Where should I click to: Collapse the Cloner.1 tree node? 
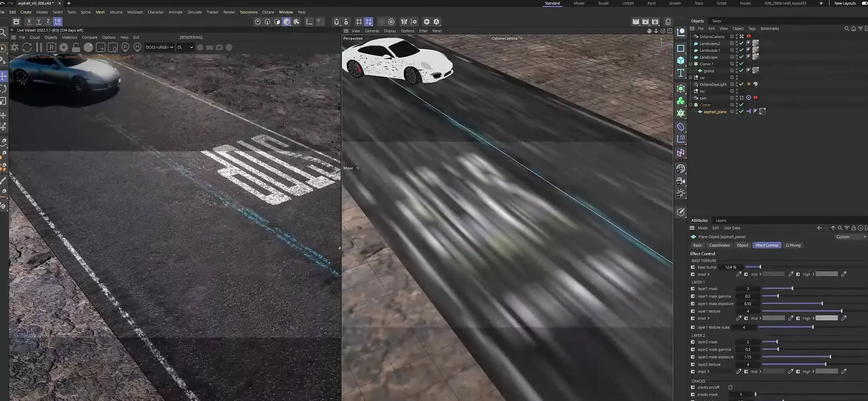(x=691, y=64)
